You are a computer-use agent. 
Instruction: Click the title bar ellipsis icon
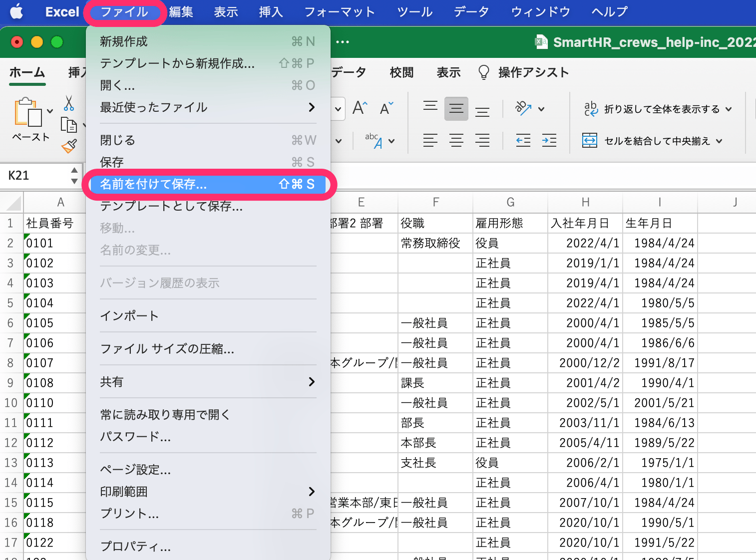343,42
